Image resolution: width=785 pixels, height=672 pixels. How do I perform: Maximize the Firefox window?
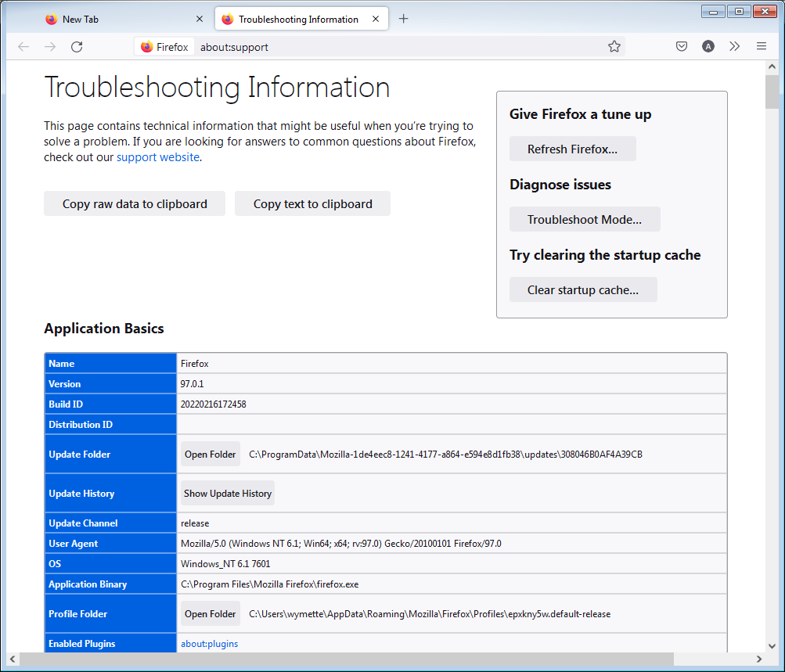click(x=739, y=11)
